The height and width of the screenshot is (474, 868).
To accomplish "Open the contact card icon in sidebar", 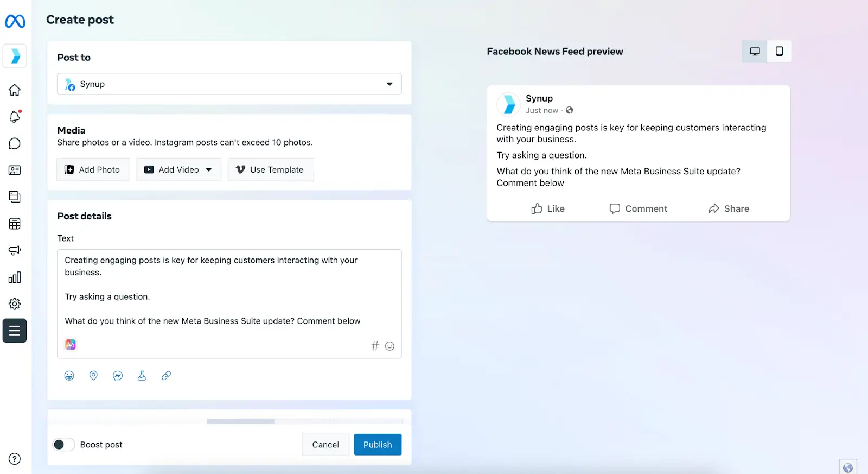I will pyautogui.click(x=15, y=170).
